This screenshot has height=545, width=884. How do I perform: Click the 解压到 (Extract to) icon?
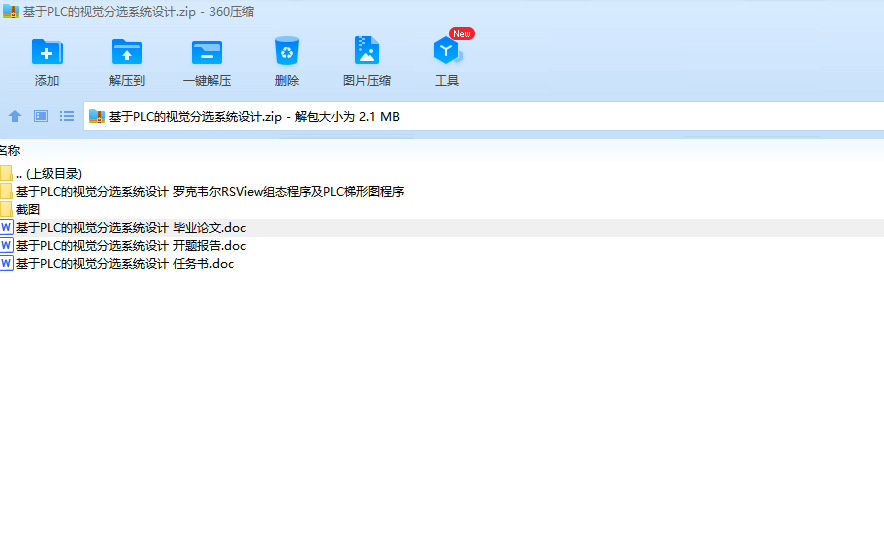[127, 52]
